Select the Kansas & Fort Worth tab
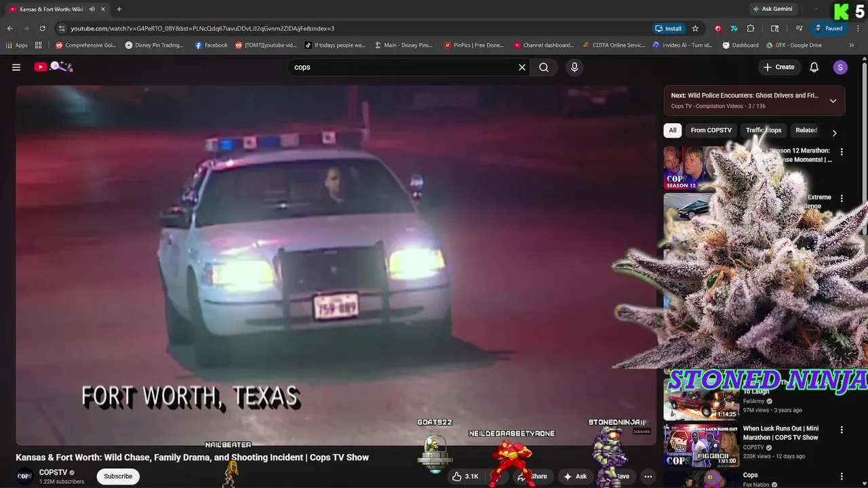 tap(51, 9)
